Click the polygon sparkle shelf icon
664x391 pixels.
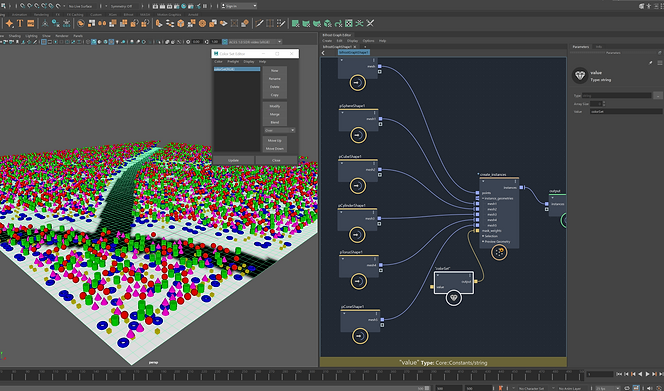pos(9,23)
